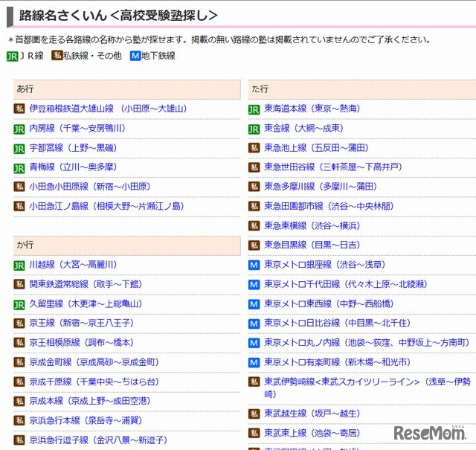Click 私 icon beside 京王線
Image resolution: width=476 pixels, height=450 pixels.
tap(19, 323)
